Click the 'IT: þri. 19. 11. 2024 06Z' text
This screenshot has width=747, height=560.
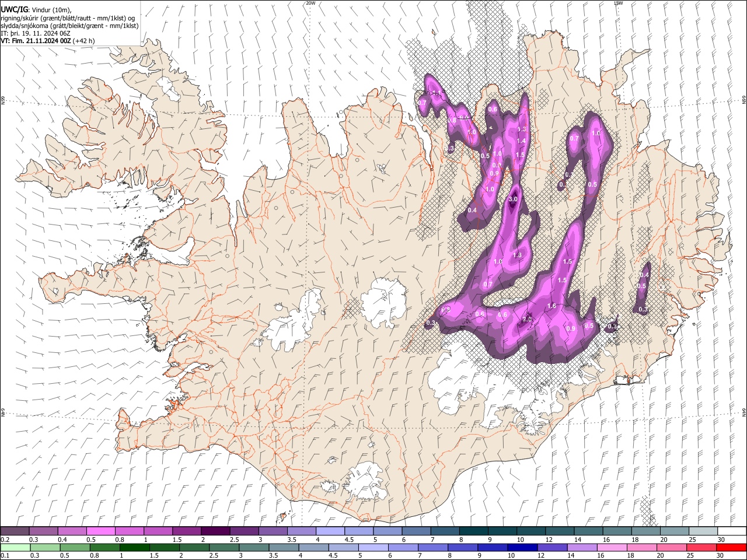[36, 34]
